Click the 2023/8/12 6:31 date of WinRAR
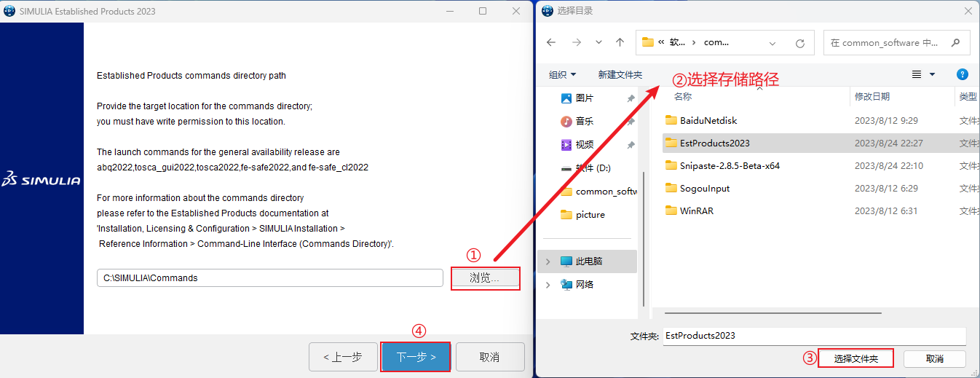 [886, 210]
